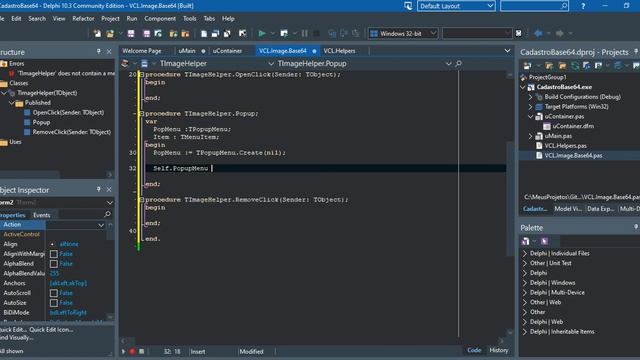Click the Toggle Form/Unit toolbar icon
This screenshot has height=360, width=640.
tap(227, 33)
